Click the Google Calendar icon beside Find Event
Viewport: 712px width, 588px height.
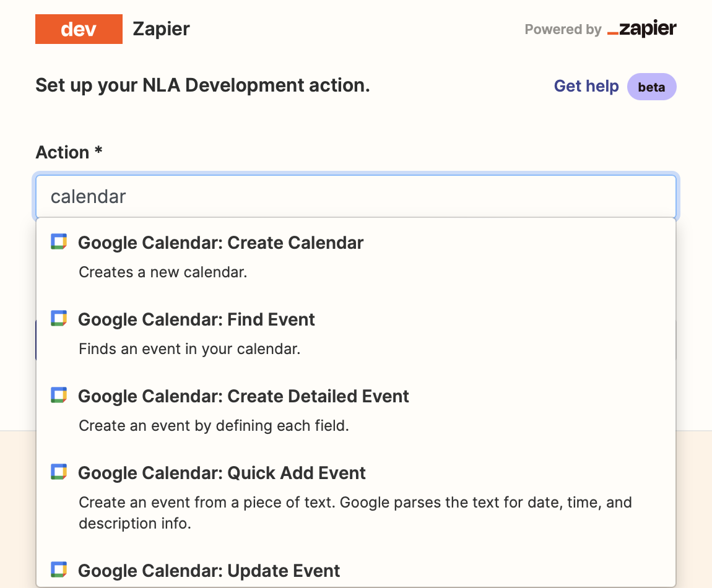(x=59, y=319)
